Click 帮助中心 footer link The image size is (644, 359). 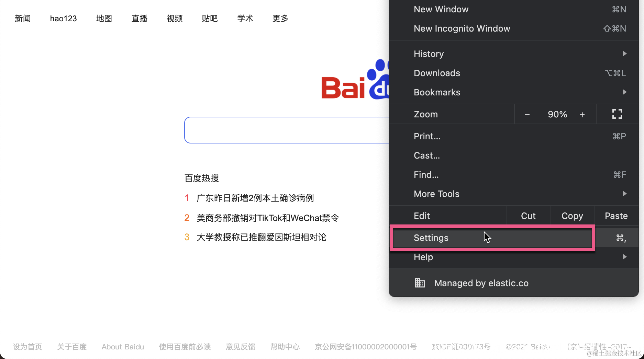[285, 347]
